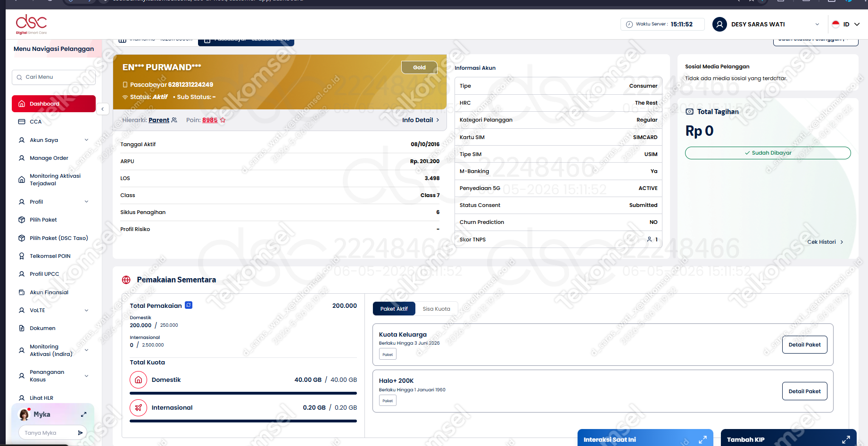Click the Parent hierarchy link
868x446 pixels.
[159, 120]
